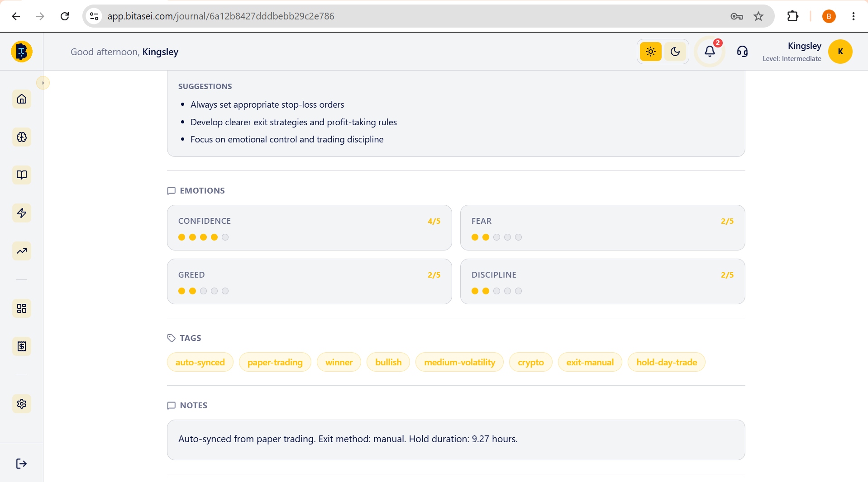Open the brain AI insights sidebar icon
868x482 pixels.
pos(22,137)
